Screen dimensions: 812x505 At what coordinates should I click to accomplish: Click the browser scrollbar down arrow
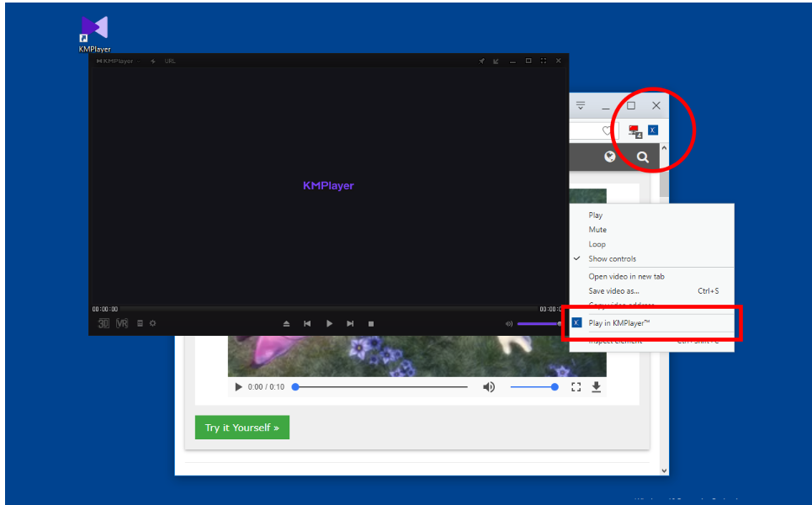coord(664,470)
